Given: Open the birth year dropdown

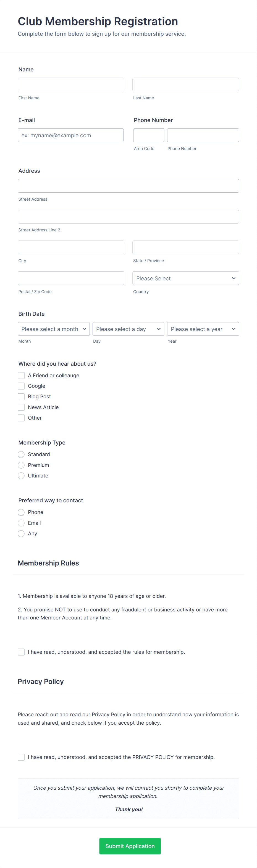Looking at the screenshot, I should pyautogui.click(x=203, y=329).
